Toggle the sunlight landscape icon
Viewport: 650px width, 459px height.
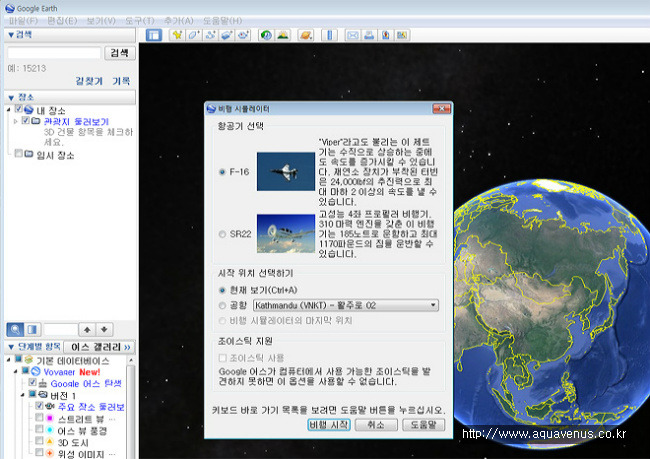[x=283, y=35]
